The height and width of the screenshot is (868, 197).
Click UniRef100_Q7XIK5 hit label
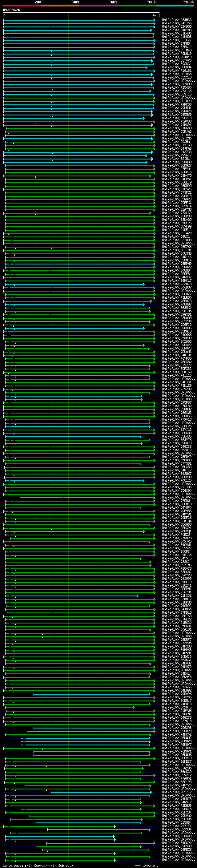177,91
